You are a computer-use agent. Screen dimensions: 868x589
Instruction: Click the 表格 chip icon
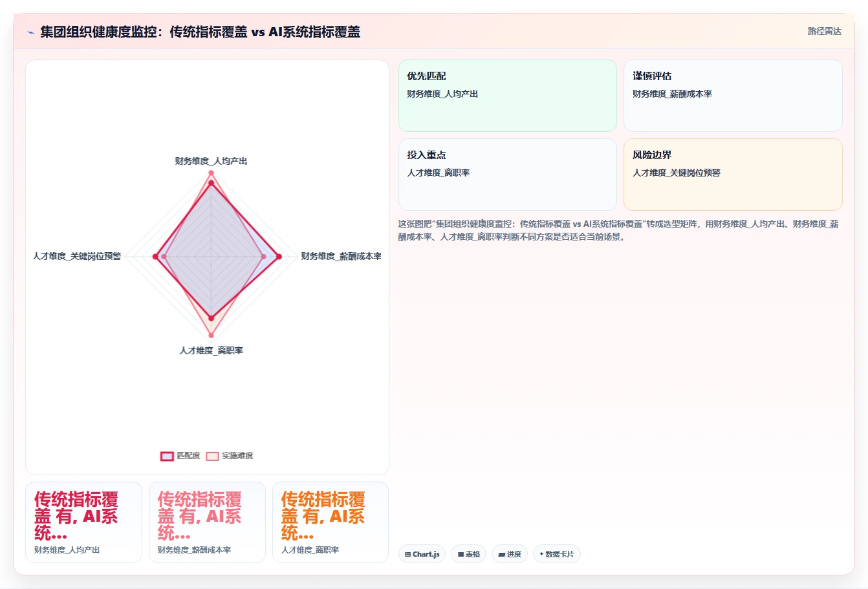click(x=461, y=555)
